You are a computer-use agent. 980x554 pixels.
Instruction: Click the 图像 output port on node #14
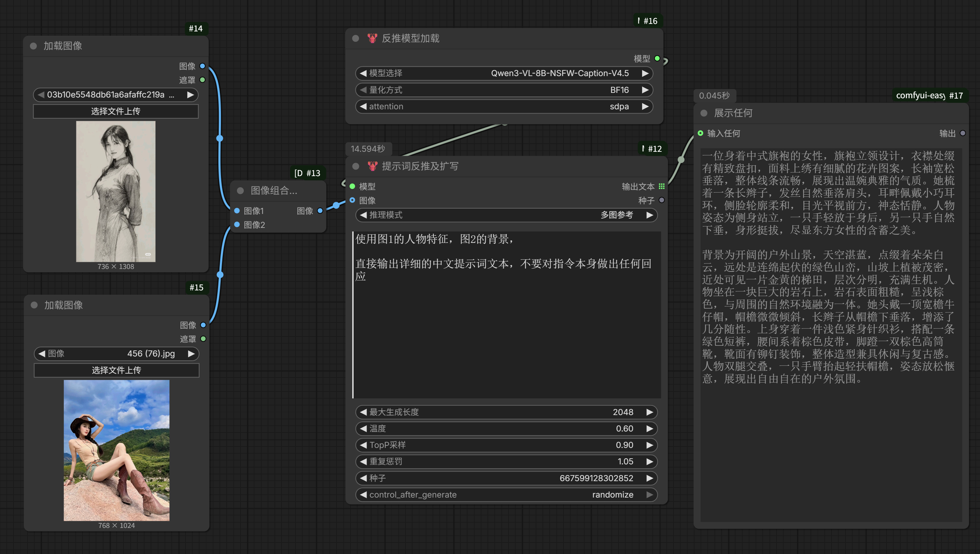pyautogui.click(x=202, y=66)
